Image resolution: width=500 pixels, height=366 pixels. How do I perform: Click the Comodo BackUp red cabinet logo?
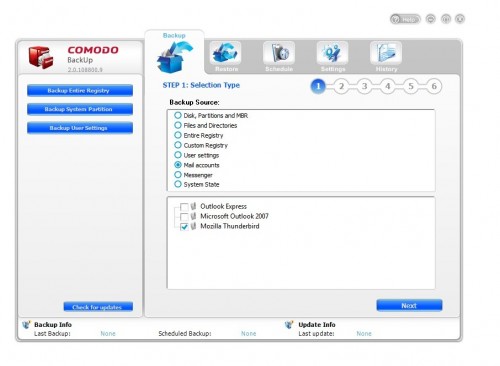[41, 57]
